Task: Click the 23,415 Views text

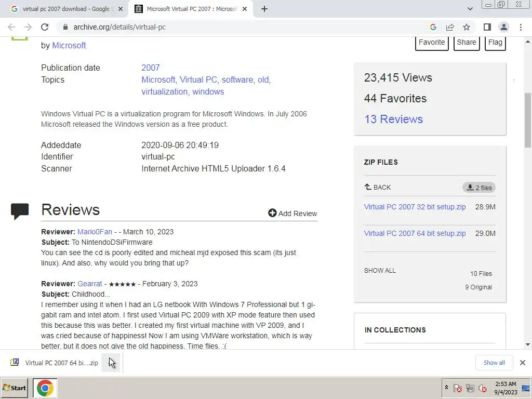Action: pos(398,78)
